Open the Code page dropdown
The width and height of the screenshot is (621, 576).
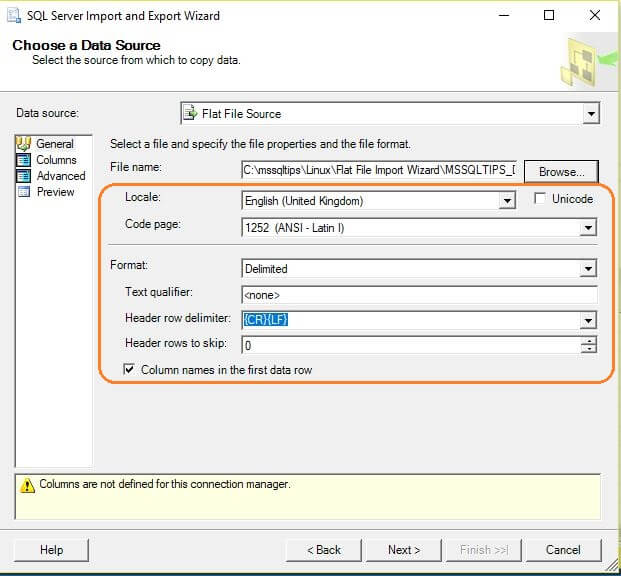(x=589, y=228)
